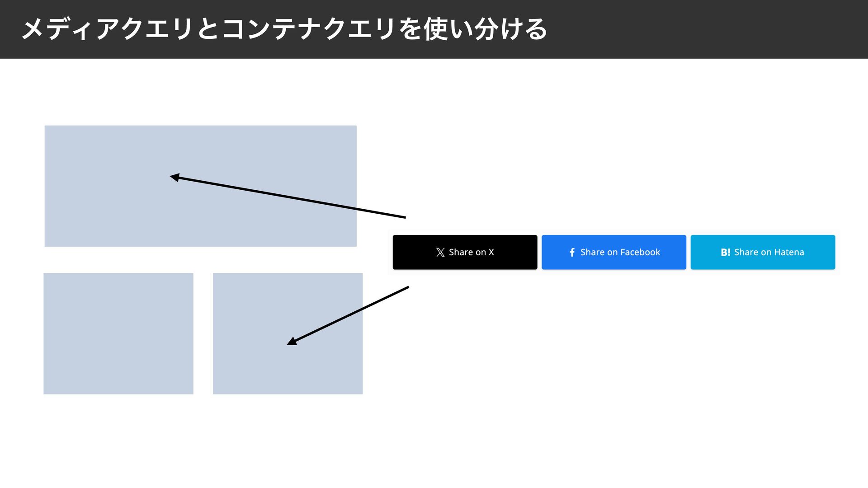
Task: Click the 'Share on X' text label
Action: (x=471, y=252)
